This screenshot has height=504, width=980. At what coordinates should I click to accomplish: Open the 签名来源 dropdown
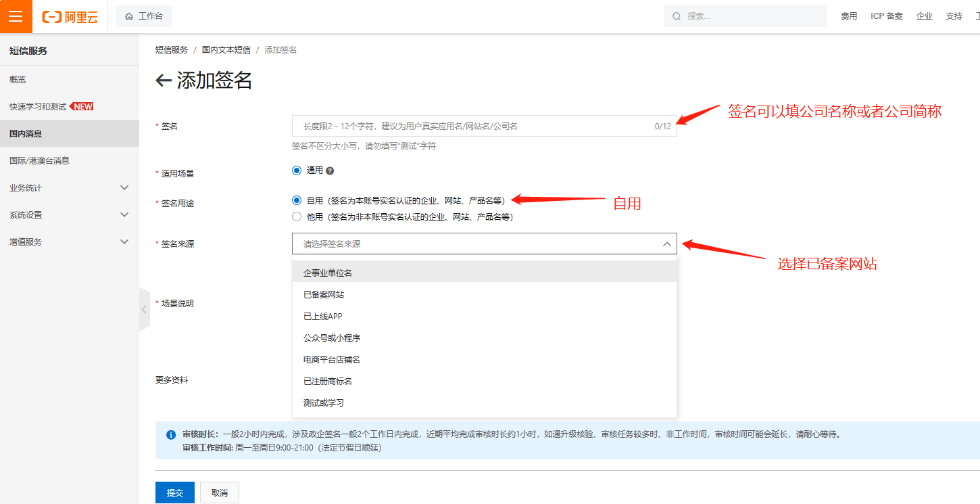[484, 244]
